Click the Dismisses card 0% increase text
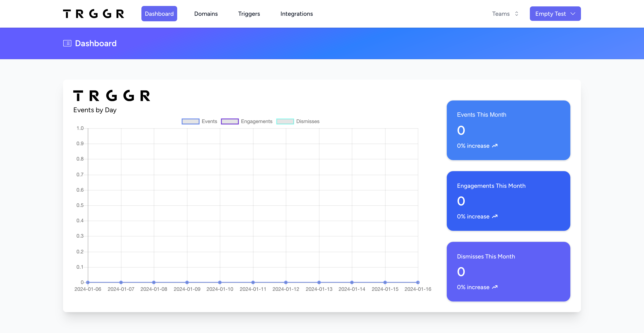This screenshot has width=644, height=333. (473, 287)
